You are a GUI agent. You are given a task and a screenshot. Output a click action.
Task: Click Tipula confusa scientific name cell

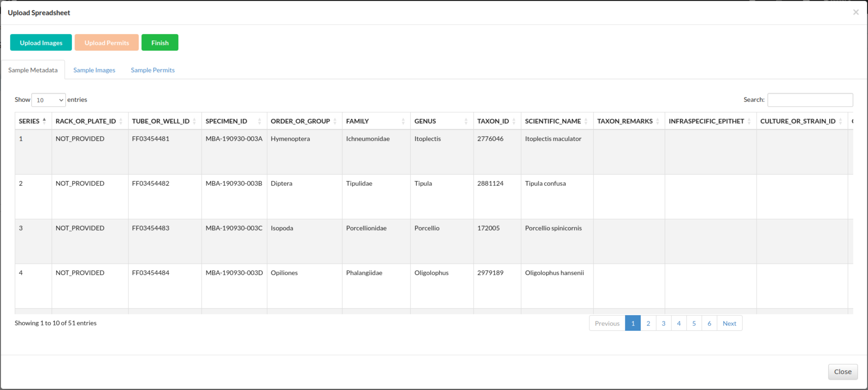(557, 197)
